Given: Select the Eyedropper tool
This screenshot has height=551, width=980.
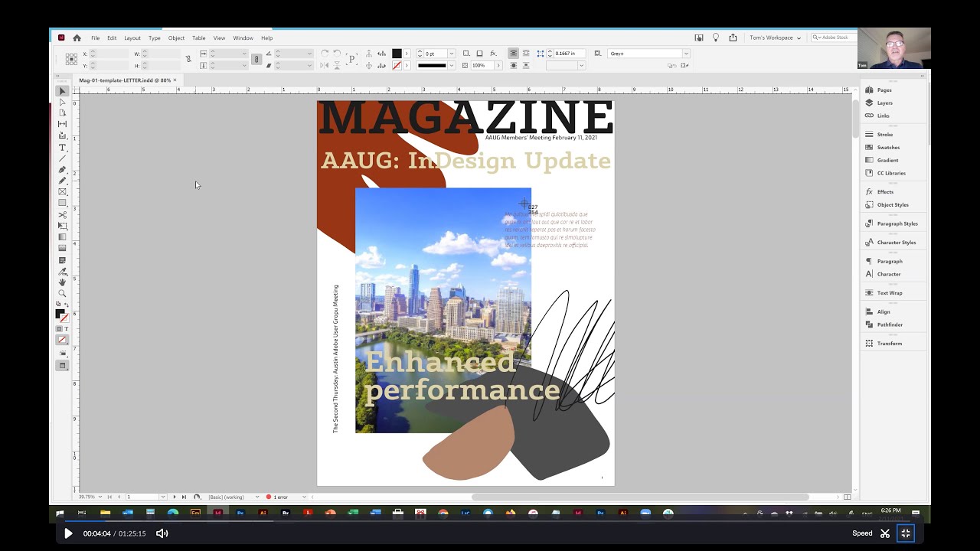Looking at the screenshot, I should coord(63,272).
